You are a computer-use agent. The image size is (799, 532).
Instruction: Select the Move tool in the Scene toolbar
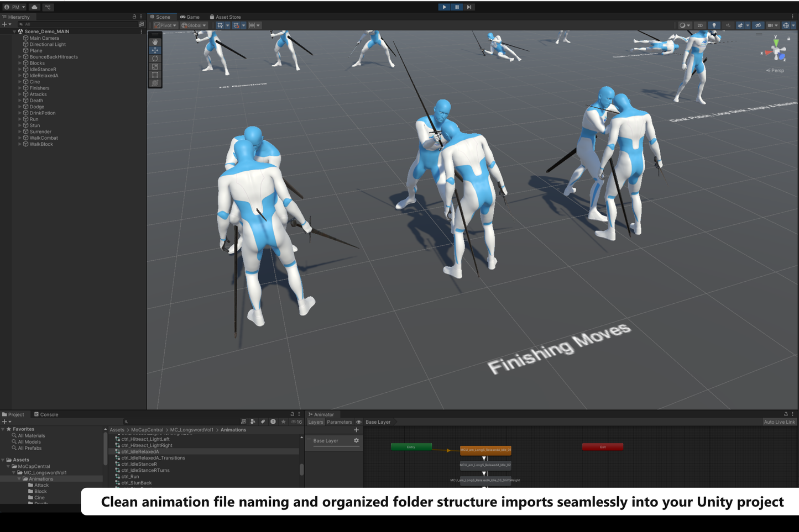tap(155, 50)
